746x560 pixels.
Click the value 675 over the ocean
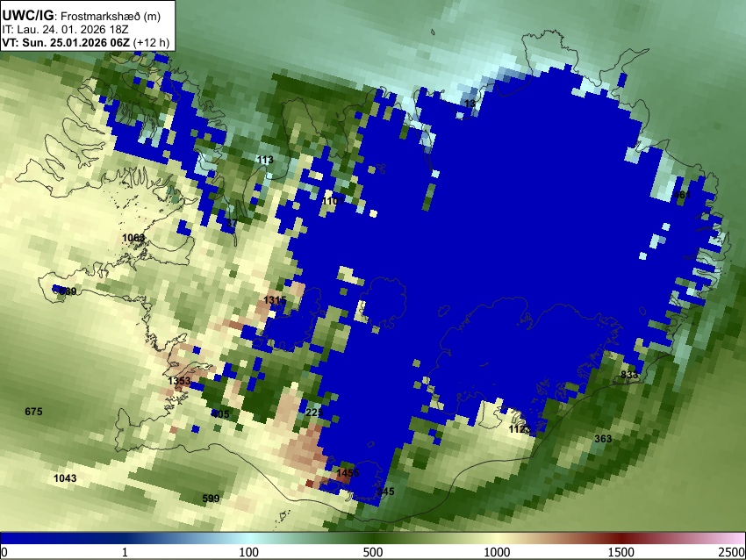(33, 412)
